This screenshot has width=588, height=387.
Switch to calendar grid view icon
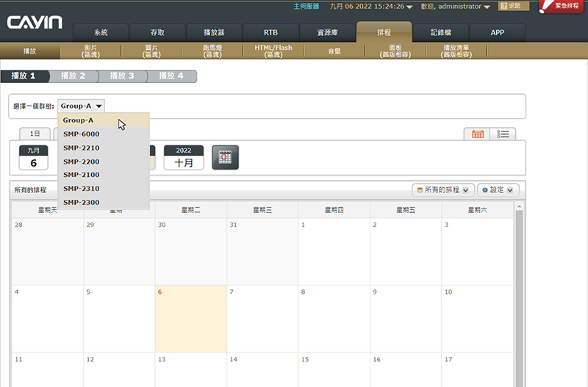[x=477, y=134]
